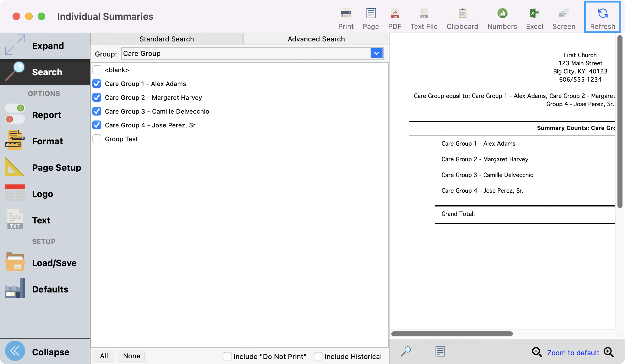Export the report as PDF

point(395,17)
